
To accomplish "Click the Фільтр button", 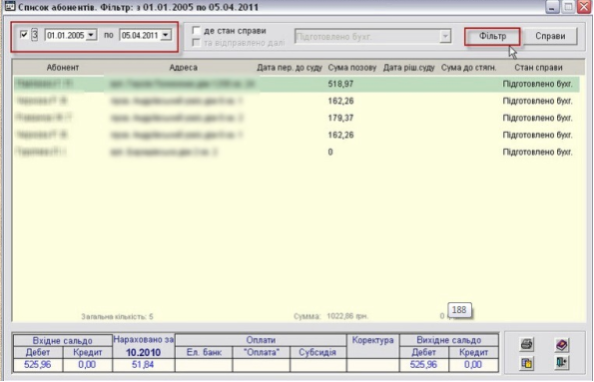I will pos(492,36).
